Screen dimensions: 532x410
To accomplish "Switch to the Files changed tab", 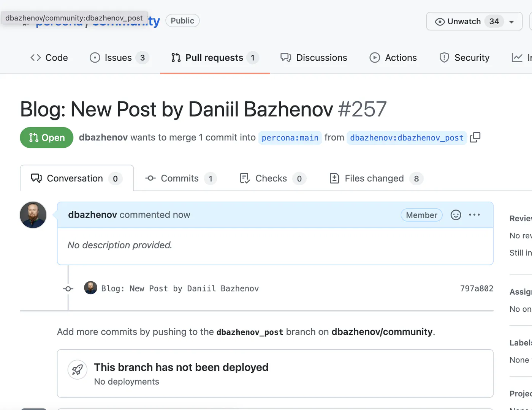I will click(x=376, y=178).
